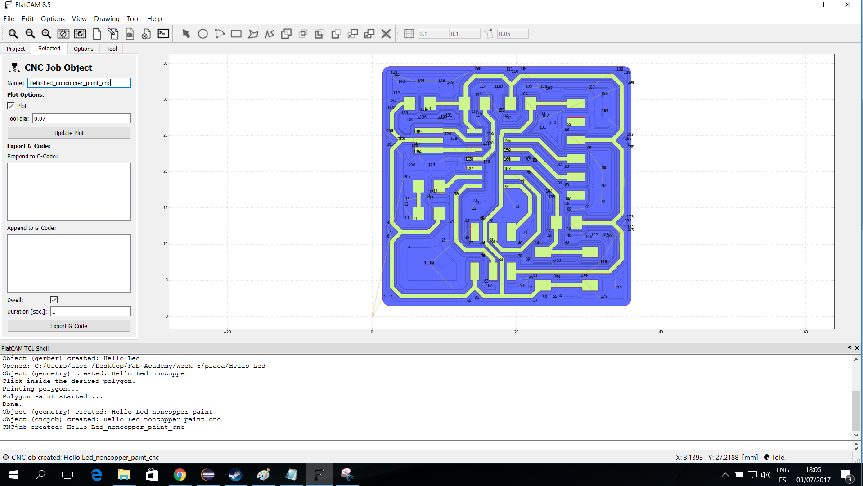Open the Tool menu
863x486 pixels.
133,19
